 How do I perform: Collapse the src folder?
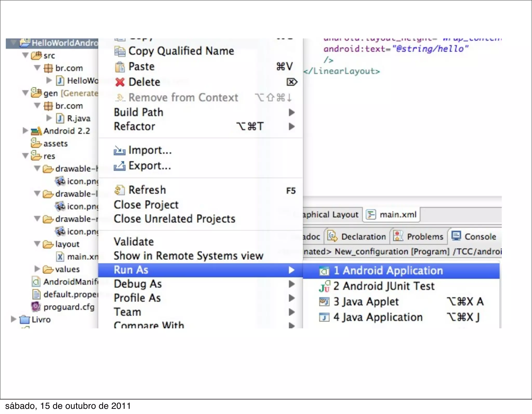25,55
